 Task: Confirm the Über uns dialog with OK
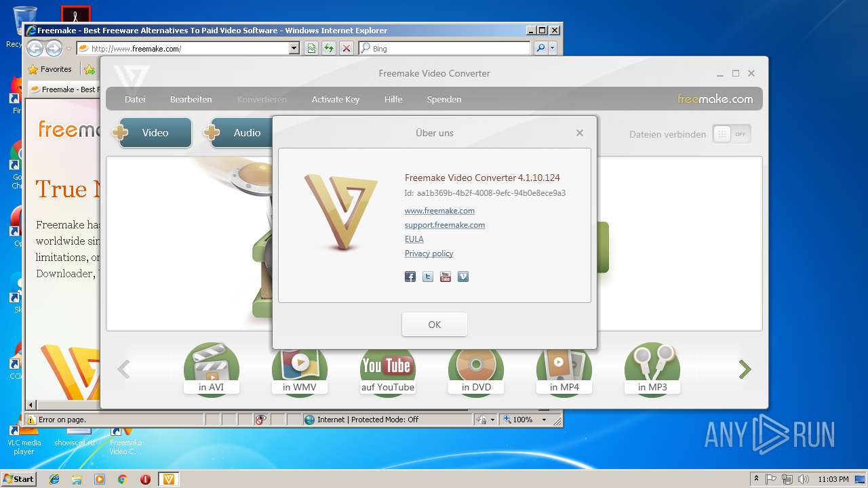click(x=435, y=325)
